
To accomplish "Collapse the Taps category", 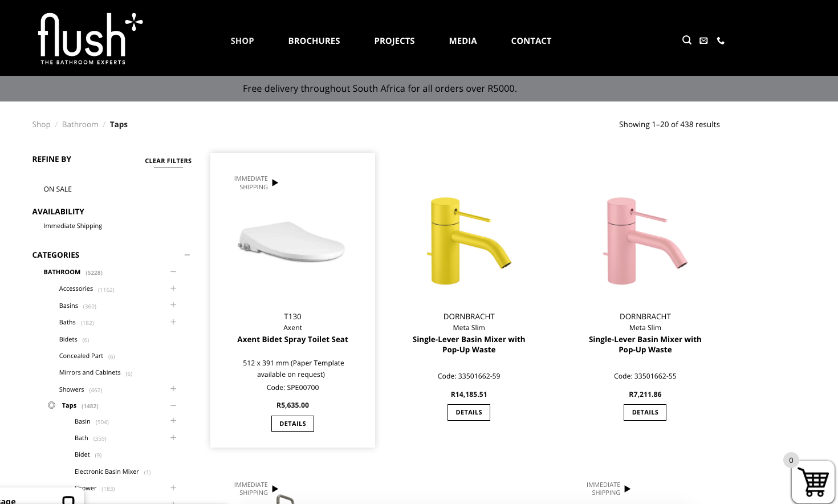I will coord(173,406).
